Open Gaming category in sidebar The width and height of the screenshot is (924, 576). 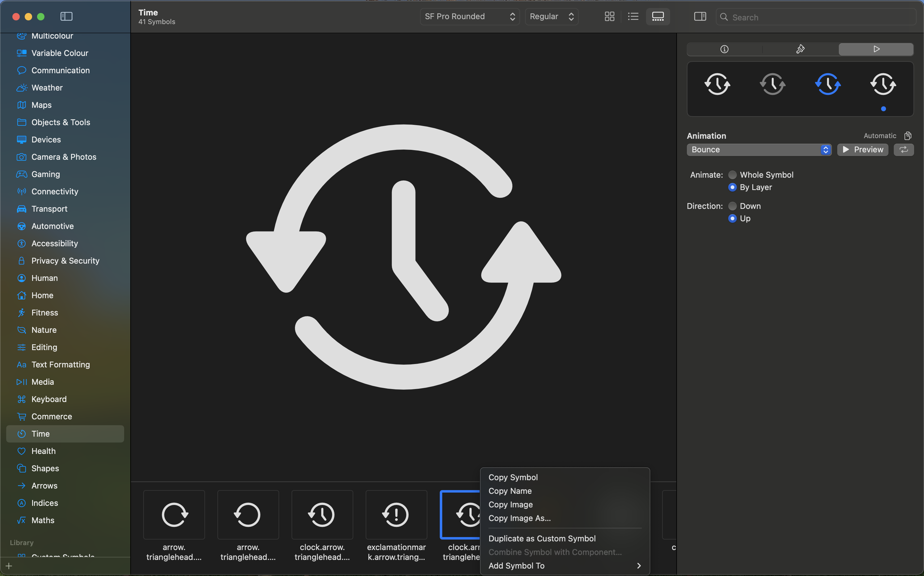pyautogui.click(x=65, y=174)
